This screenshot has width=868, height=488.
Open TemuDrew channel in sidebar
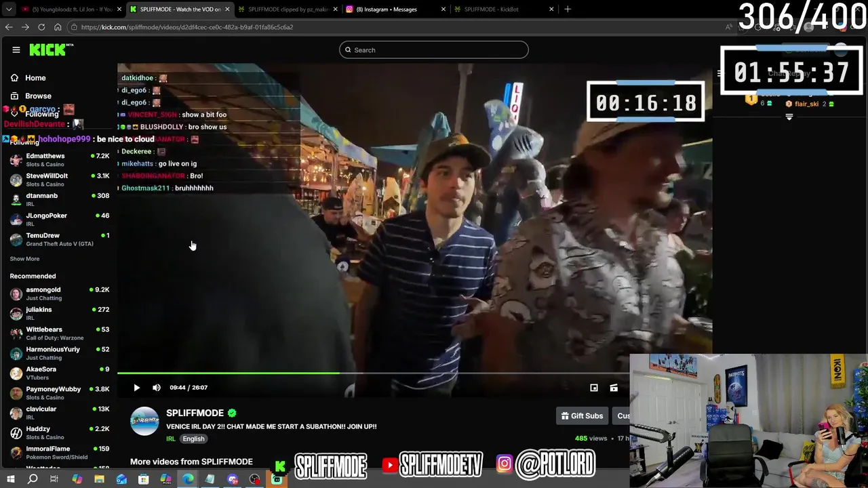click(60, 239)
